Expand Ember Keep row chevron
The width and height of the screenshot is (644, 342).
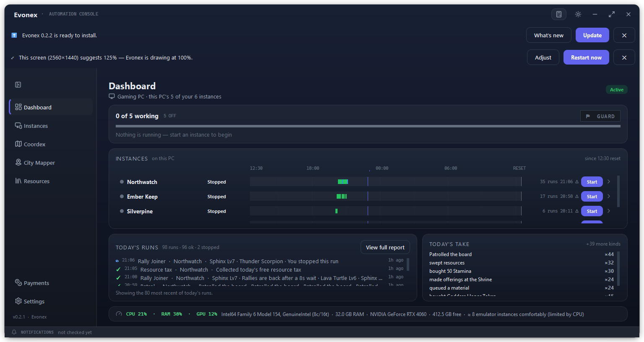(x=609, y=196)
